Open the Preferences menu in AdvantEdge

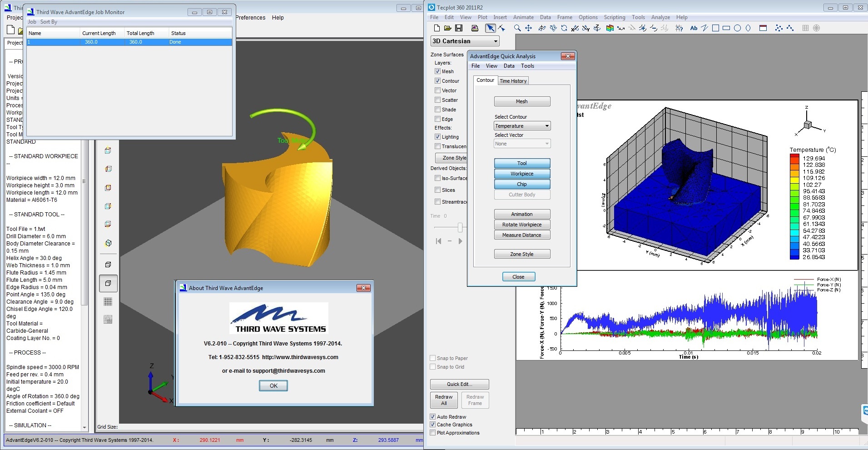[251, 18]
